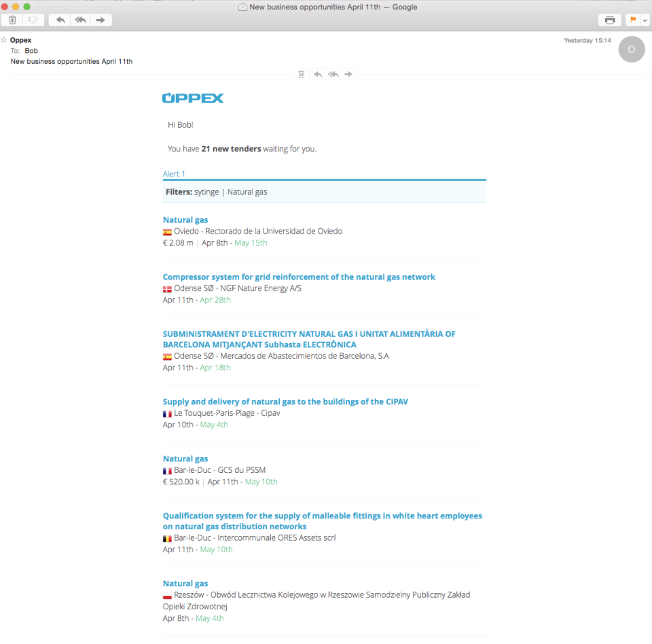Click Belgian flag next to Intercommunale ORES
The image size is (652, 644).
(167, 539)
